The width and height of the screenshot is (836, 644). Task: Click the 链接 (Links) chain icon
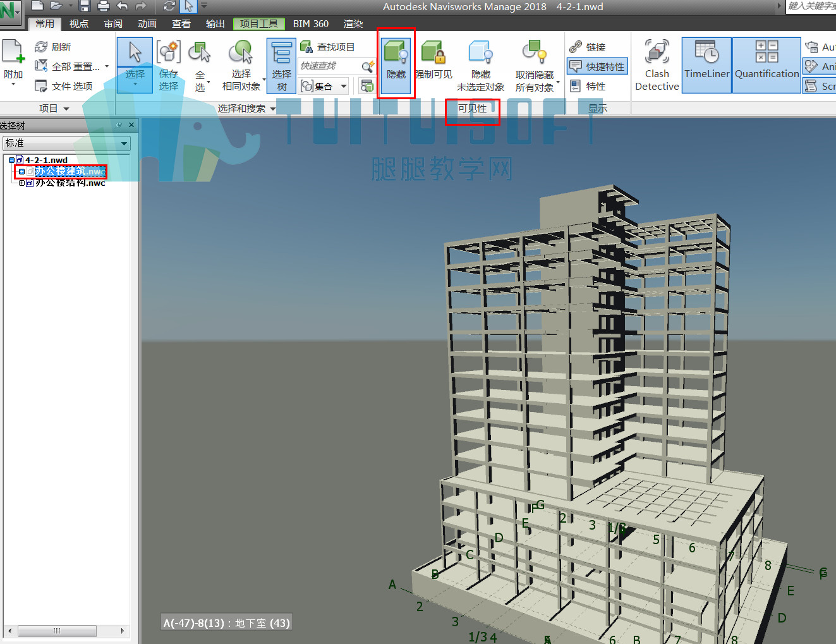[x=575, y=47]
